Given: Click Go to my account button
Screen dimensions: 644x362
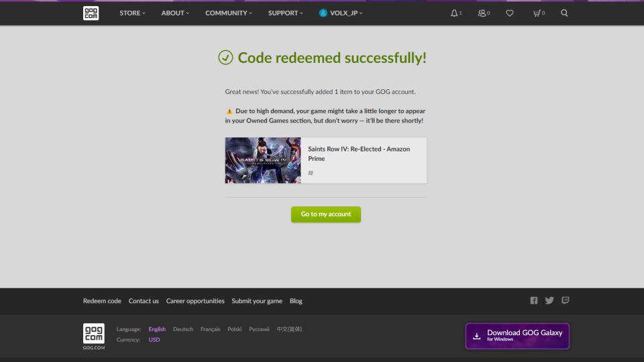Looking at the screenshot, I should [x=326, y=215].
